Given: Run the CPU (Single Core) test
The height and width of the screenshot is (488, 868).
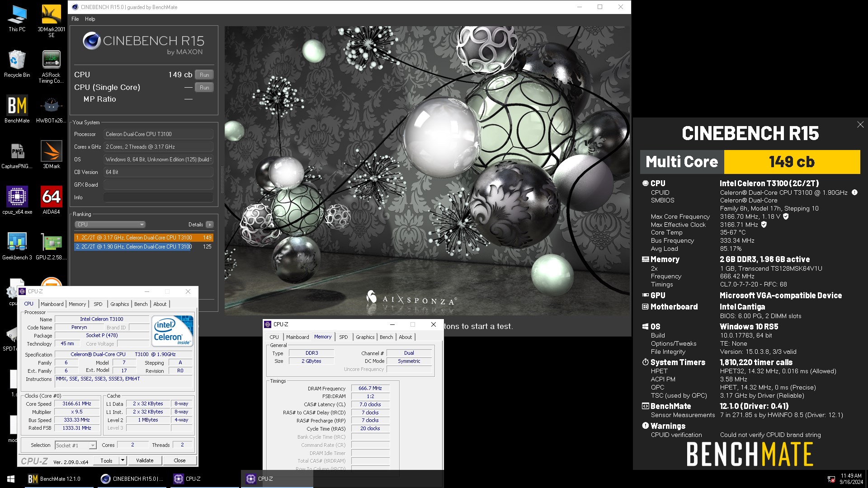Looking at the screenshot, I should (204, 88).
